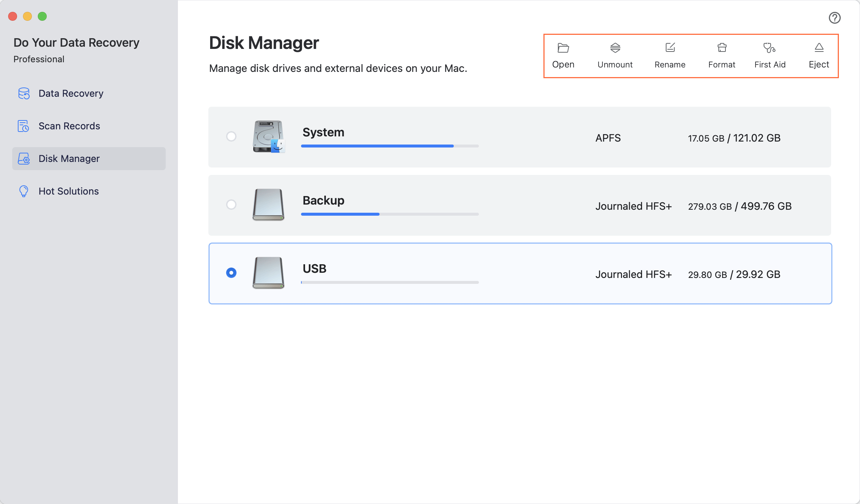This screenshot has height=504, width=860.
Task: Click the System hard drive icon
Action: 268,136
